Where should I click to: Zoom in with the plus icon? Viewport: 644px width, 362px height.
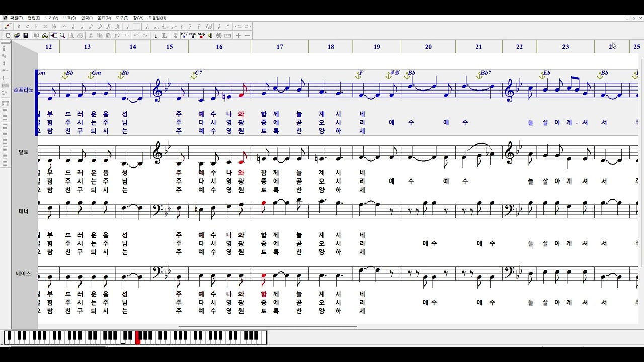pos(238,36)
